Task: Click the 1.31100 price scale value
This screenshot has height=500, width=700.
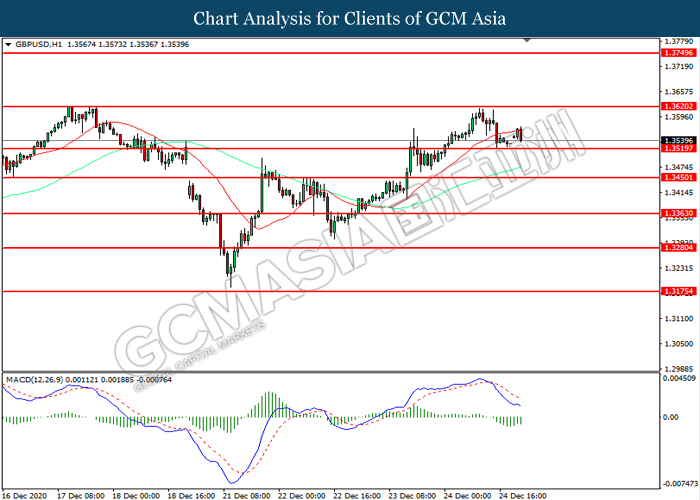Action: [x=679, y=319]
